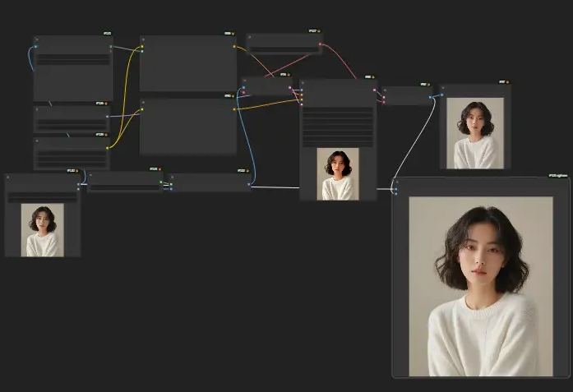Click widget row in top-center red-output node
573x392 pixels.
284,49
